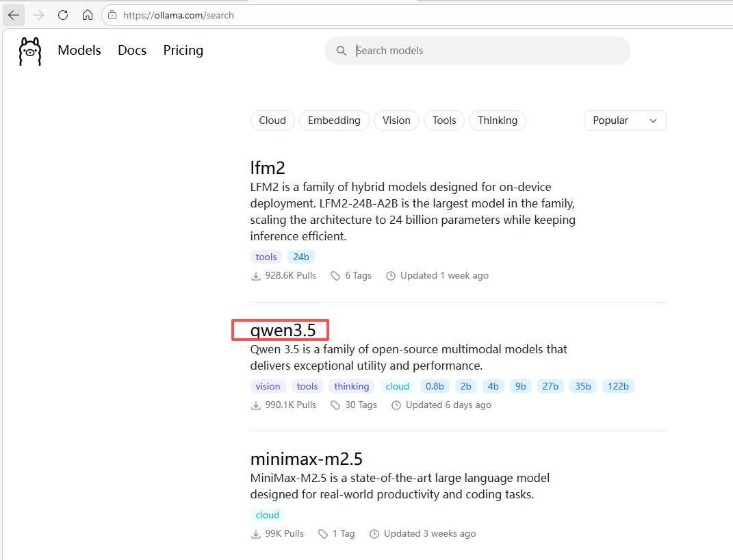The height and width of the screenshot is (560, 733).
Task: Click qwen3.5 updated clock icon
Action: 396,405
